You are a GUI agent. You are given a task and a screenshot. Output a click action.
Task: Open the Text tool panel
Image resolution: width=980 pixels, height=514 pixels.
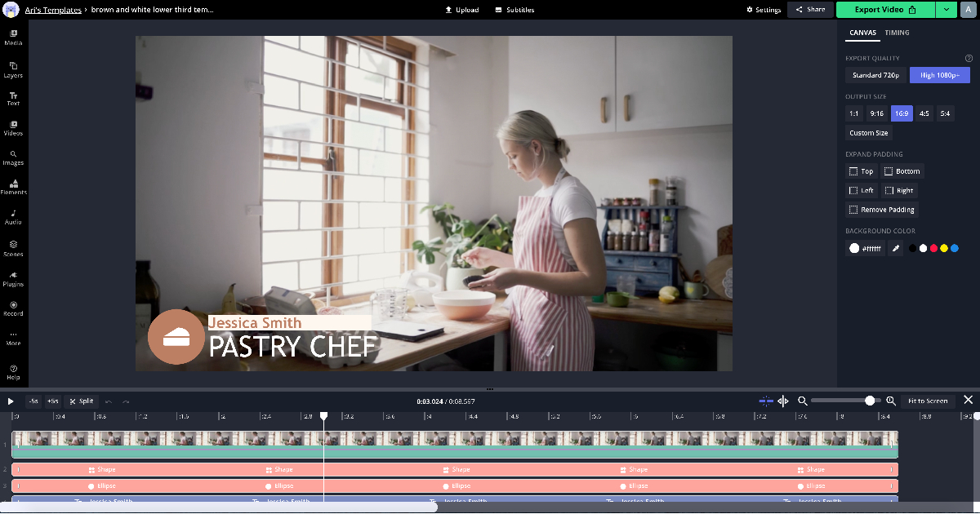click(12, 99)
